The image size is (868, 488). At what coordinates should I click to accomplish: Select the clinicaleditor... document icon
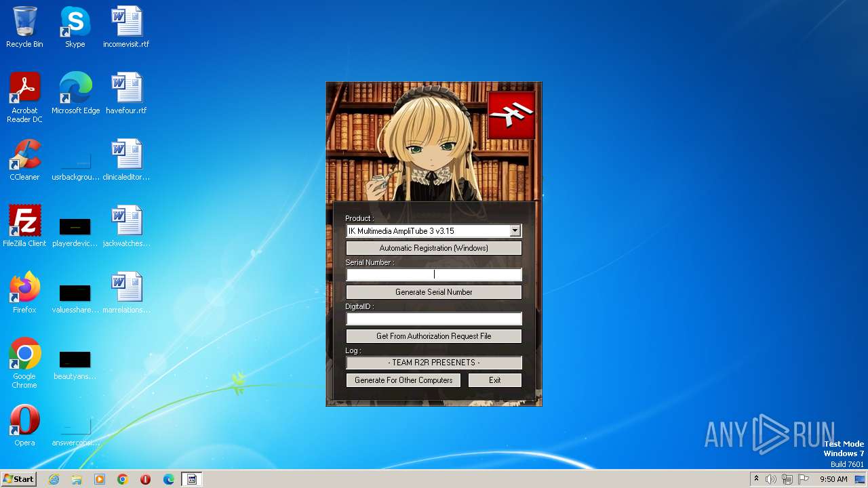pyautogui.click(x=126, y=160)
